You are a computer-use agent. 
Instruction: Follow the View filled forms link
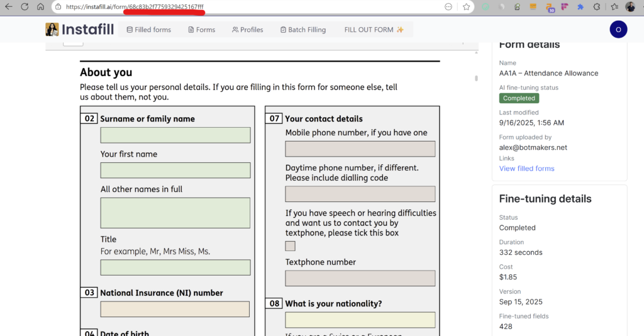pyautogui.click(x=526, y=169)
